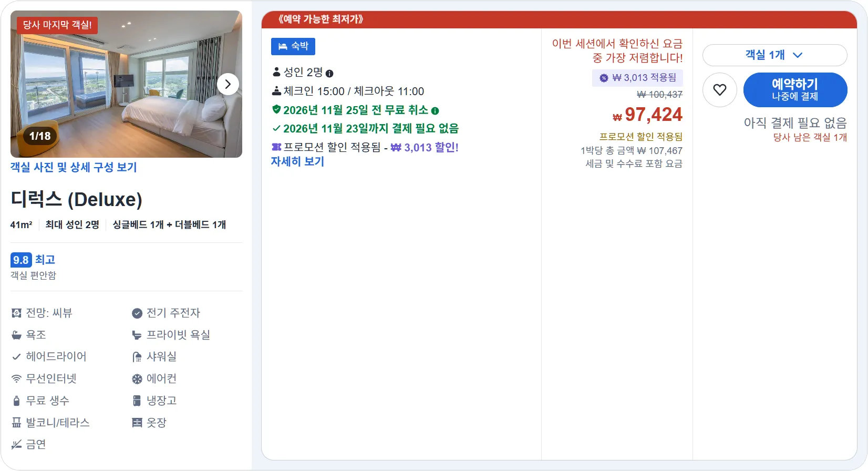
Task: Click the no-smoking (금연) icon
Action: point(16,445)
